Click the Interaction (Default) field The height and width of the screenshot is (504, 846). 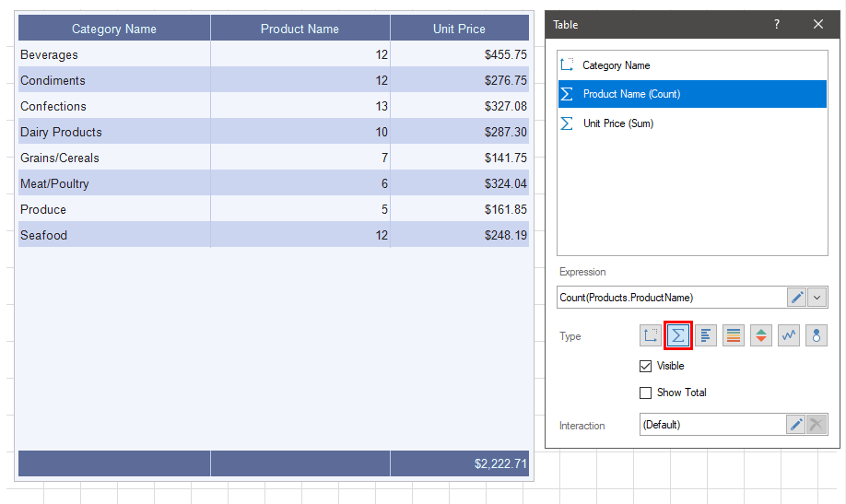click(711, 425)
